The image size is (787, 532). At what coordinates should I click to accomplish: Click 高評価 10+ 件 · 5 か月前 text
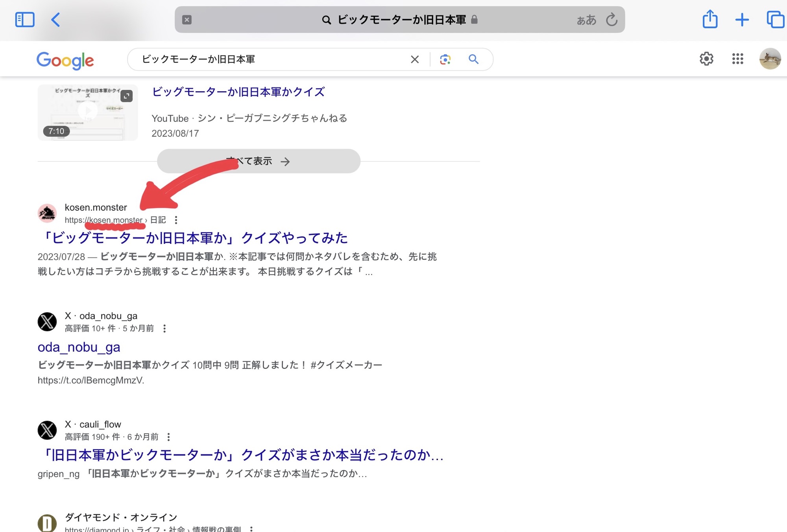109,328
